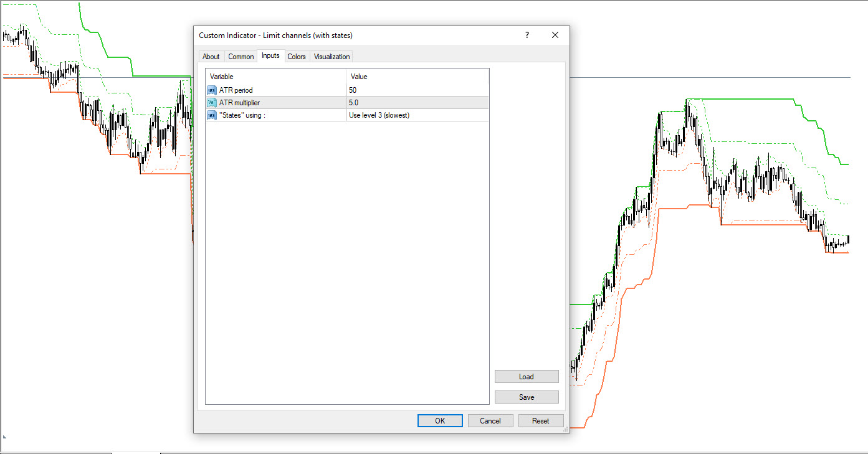868x454 pixels.
Task: Close the Custom Indicator dialog
Action: [x=555, y=35]
